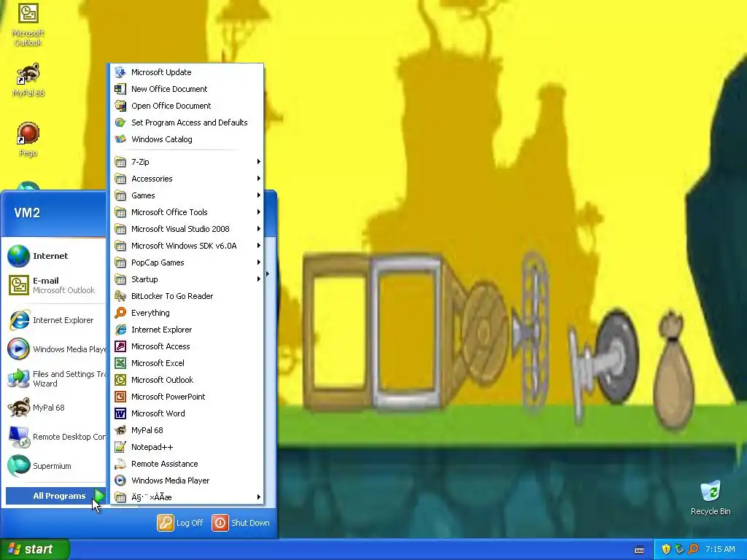Click the Everything search icon in programs list
Screen dimensions: 747x560
click(x=120, y=312)
